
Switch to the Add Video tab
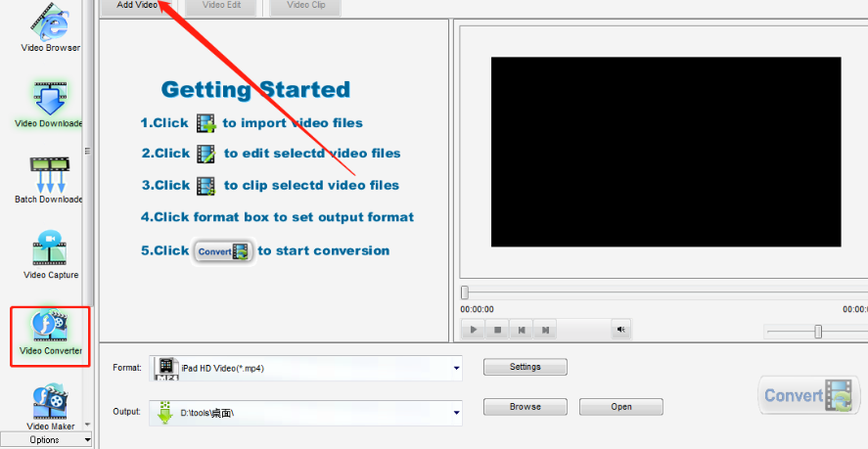coord(137,6)
